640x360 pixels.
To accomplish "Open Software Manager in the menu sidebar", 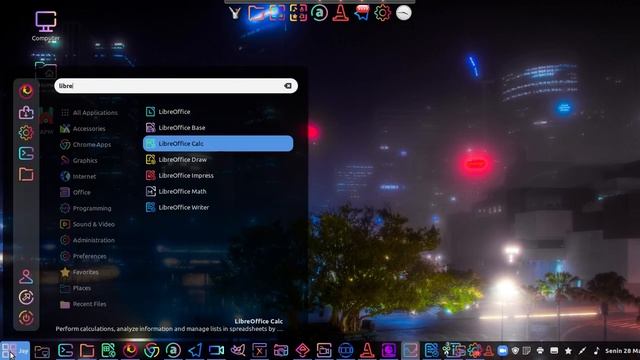I will pos(26,112).
